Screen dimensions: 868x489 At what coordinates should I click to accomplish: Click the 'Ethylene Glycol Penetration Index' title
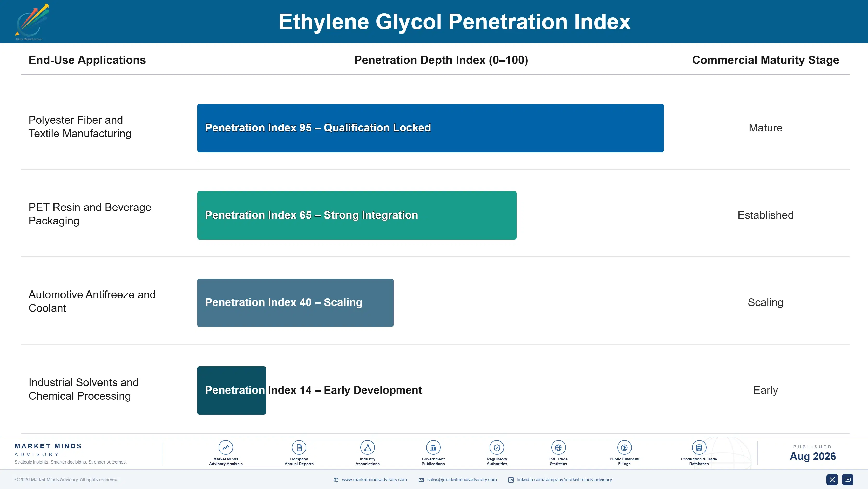click(x=455, y=22)
